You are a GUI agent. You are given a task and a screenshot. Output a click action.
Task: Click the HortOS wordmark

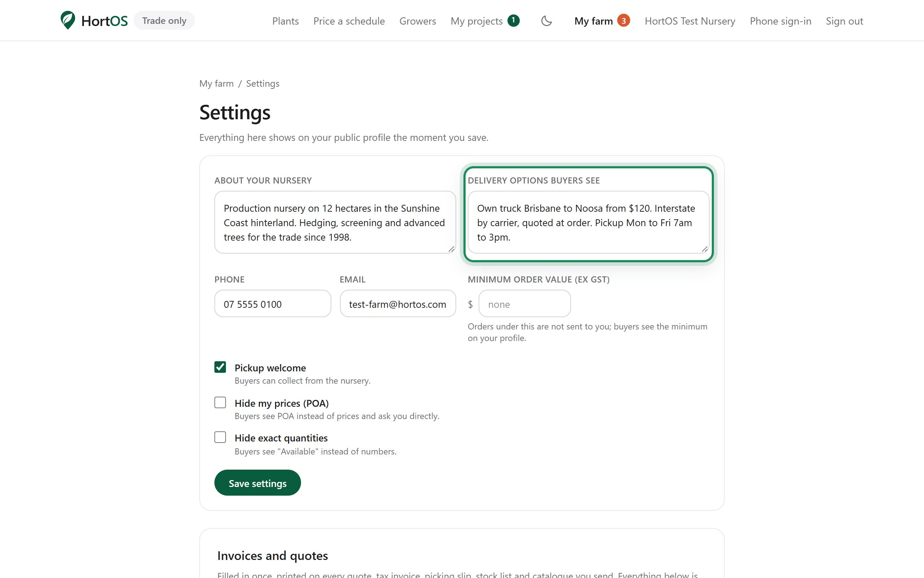pos(104,21)
